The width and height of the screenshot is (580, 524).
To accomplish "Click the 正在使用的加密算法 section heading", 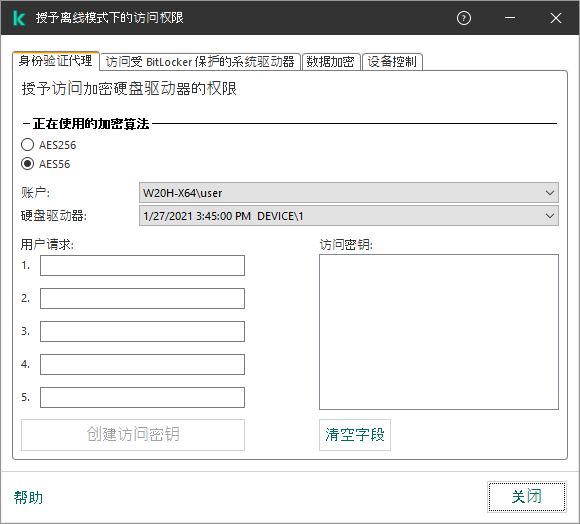I will point(91,124).
